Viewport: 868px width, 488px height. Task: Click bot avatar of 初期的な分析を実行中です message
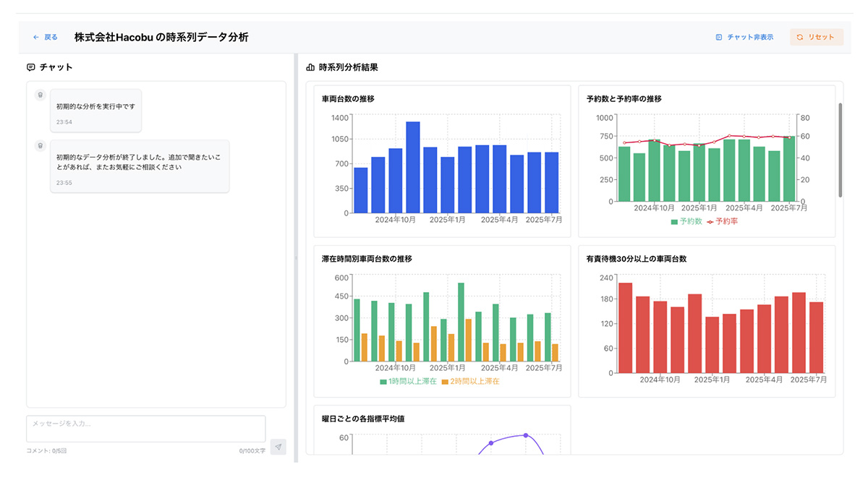pos(41,95)
